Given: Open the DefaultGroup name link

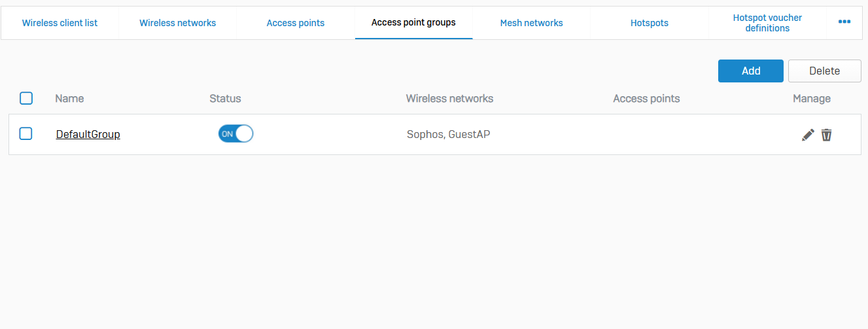Looking at the screenshot, I should [88, 134].
